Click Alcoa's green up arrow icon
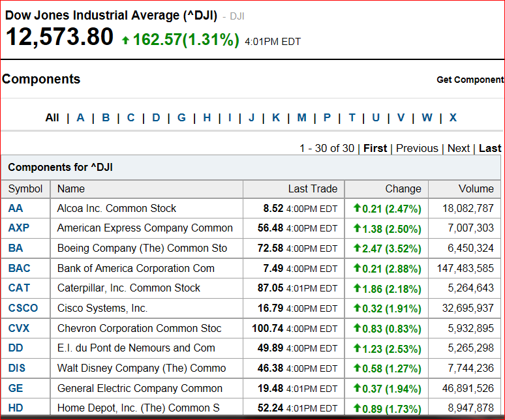The image size is (505, 420). click(357, 208)
